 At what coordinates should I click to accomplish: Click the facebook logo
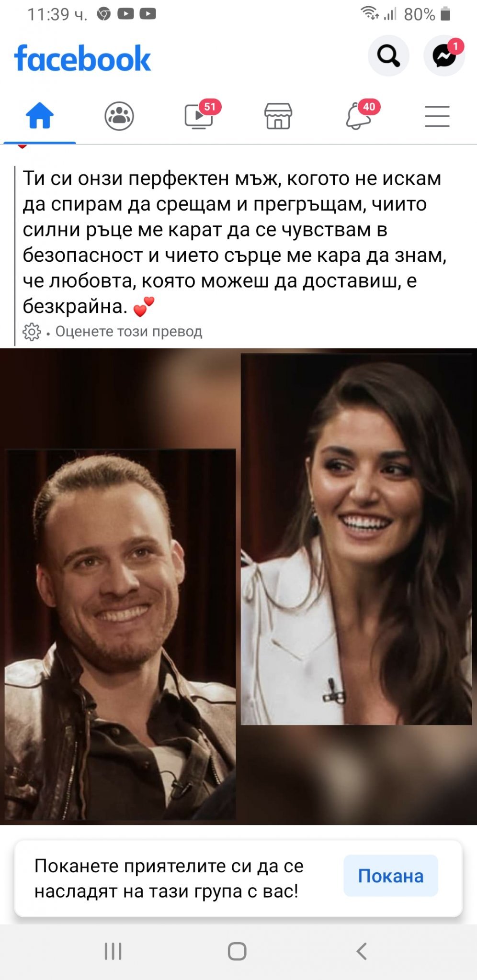click(x=83, y=58)
